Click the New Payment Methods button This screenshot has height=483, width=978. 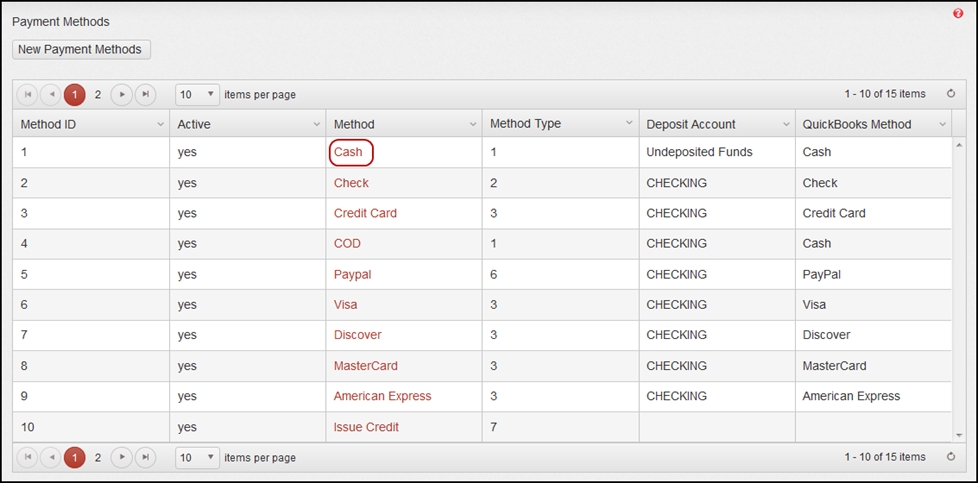81,49
